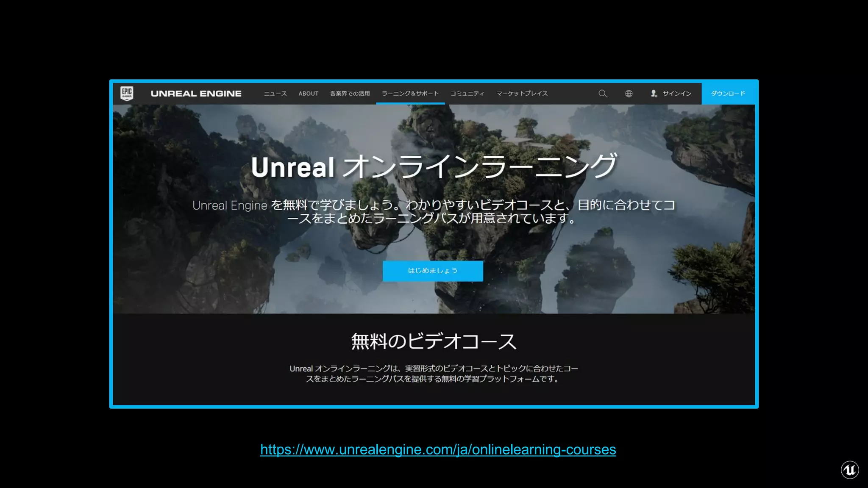
Task: Open the マーケットプレイス menu item
Action: [x=522, y=94]
